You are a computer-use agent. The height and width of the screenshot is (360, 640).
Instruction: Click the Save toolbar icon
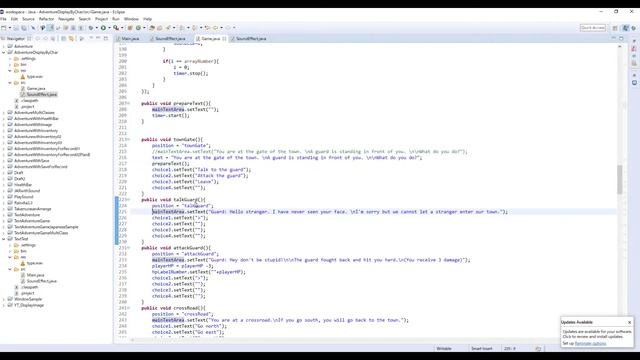(x=16, y=28)
